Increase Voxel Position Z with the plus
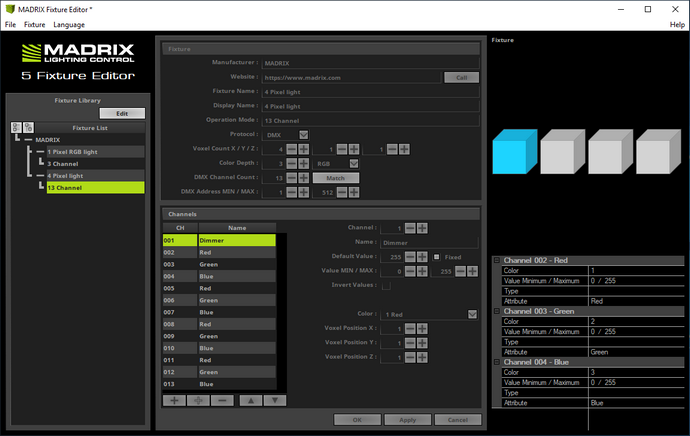Screen dimensions: 690x436 coord(422,357)
